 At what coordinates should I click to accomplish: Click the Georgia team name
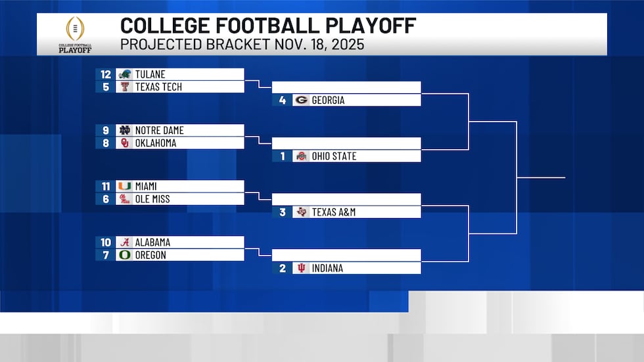coord(329,101)
